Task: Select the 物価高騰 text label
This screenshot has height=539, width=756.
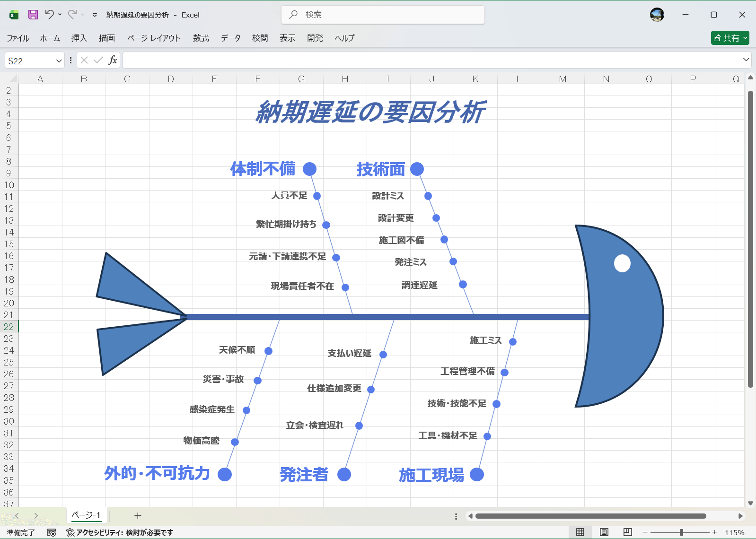Action: click(x=202, y=441)
